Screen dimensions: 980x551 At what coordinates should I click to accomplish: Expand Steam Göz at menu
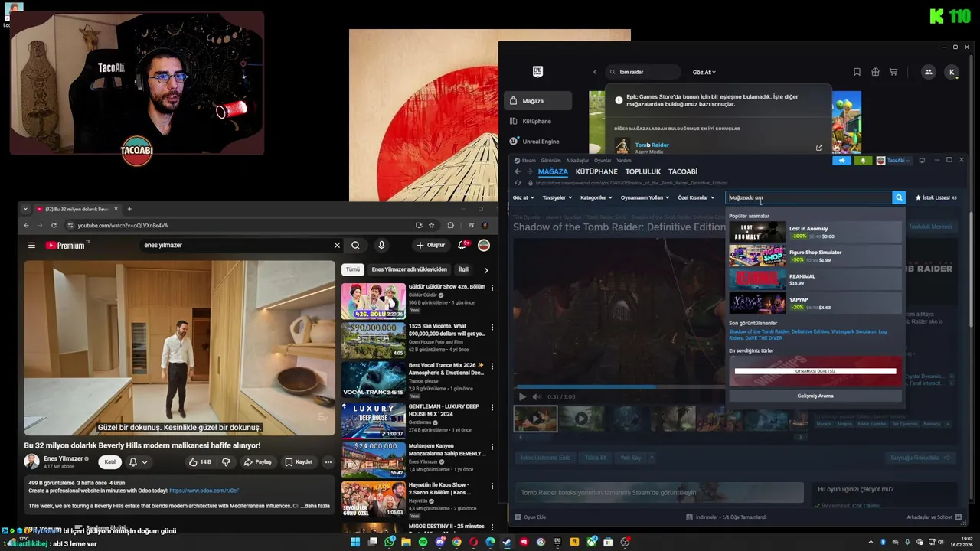(524, 197)
